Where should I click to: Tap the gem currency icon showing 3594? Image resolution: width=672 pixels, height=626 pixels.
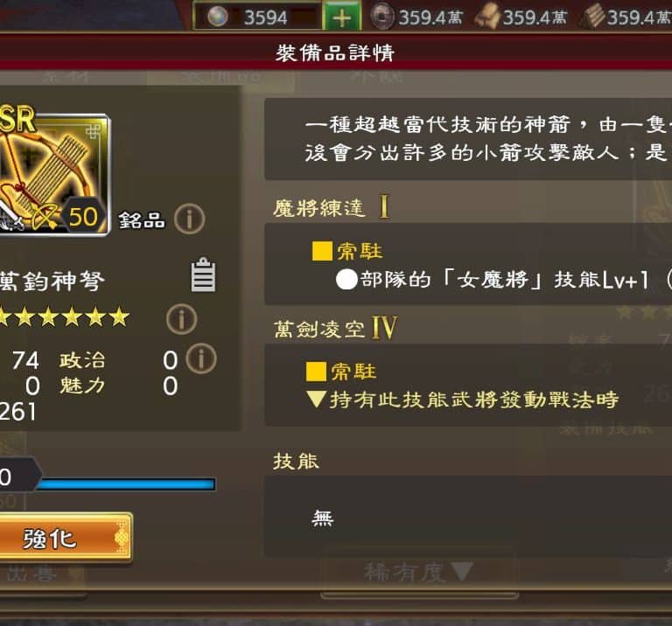(217, 17)
